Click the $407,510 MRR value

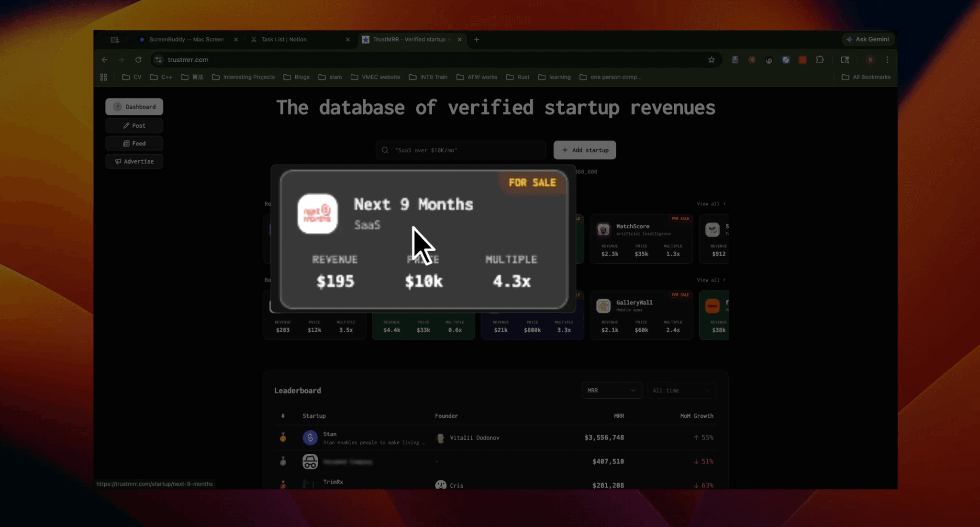608,461
